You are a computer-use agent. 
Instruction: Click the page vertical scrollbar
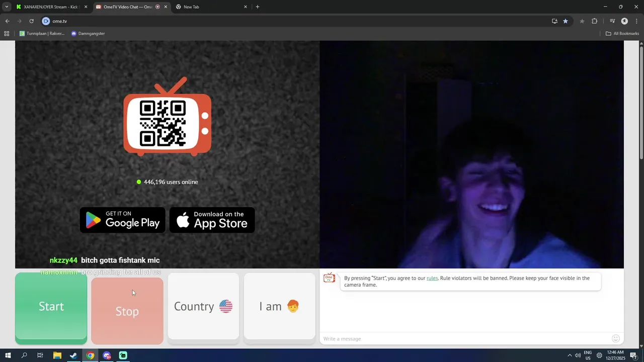pos(641,103)
